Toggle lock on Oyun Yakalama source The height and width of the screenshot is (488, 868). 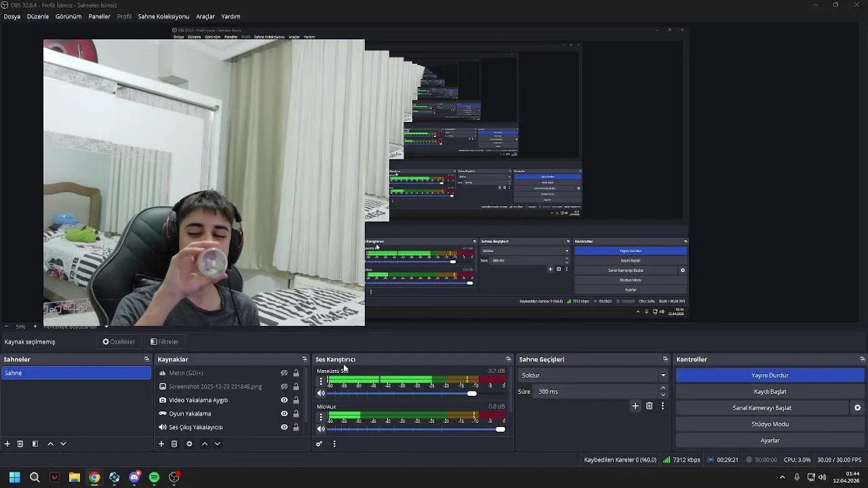pyautogui.click(x=296, y=414)
